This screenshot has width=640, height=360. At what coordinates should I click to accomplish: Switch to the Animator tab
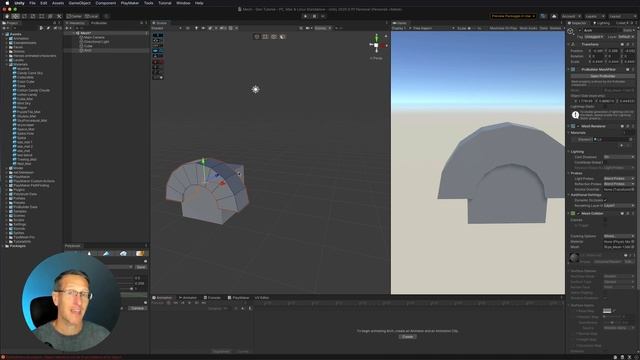(188, 298)
